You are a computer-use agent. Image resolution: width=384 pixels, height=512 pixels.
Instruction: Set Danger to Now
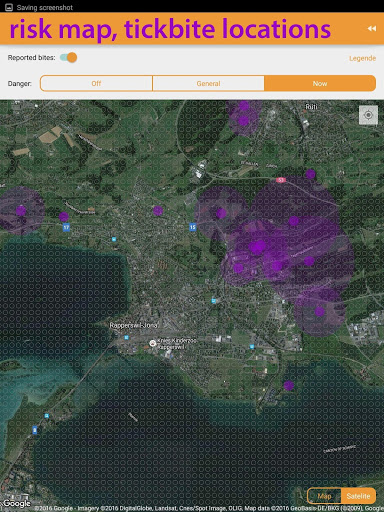[320, 83]
